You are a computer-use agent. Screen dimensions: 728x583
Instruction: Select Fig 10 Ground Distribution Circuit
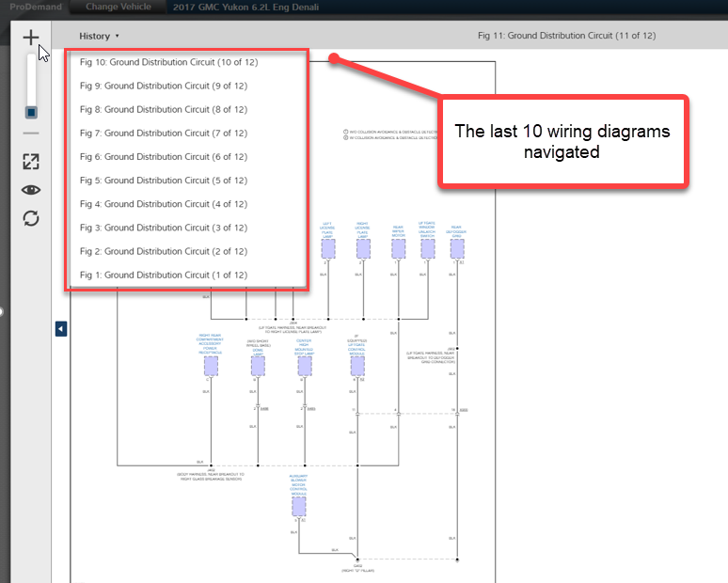point(168,63)
